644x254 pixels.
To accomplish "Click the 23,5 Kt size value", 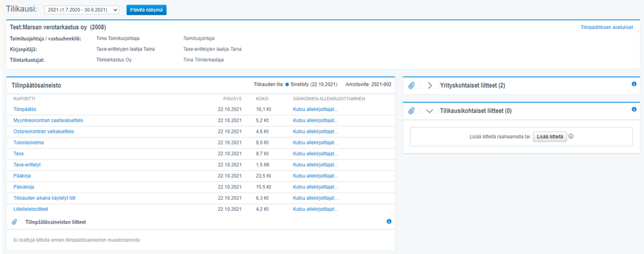I will click(x=264, y=175).
